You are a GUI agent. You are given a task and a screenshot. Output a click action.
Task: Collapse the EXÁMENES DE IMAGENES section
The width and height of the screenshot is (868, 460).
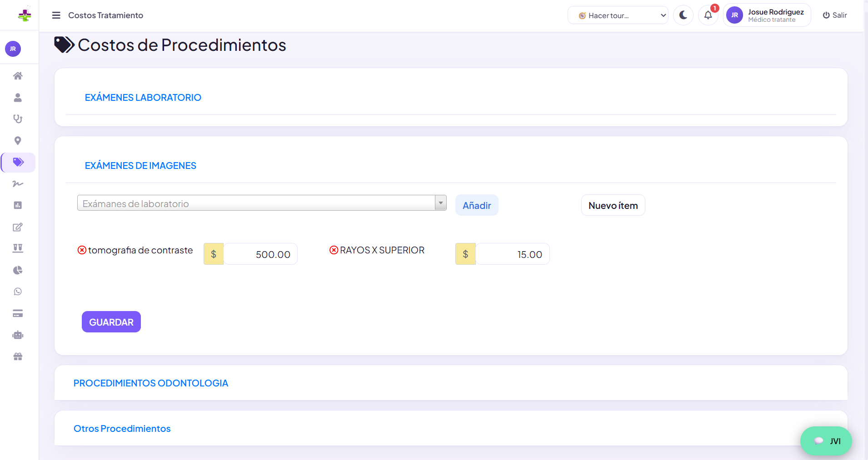point(140,166)
